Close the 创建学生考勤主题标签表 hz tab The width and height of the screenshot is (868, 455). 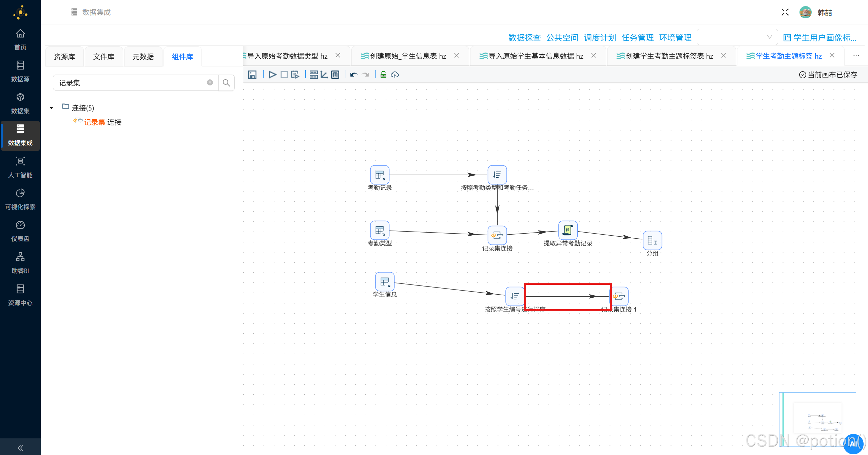[x=724, y=55]
